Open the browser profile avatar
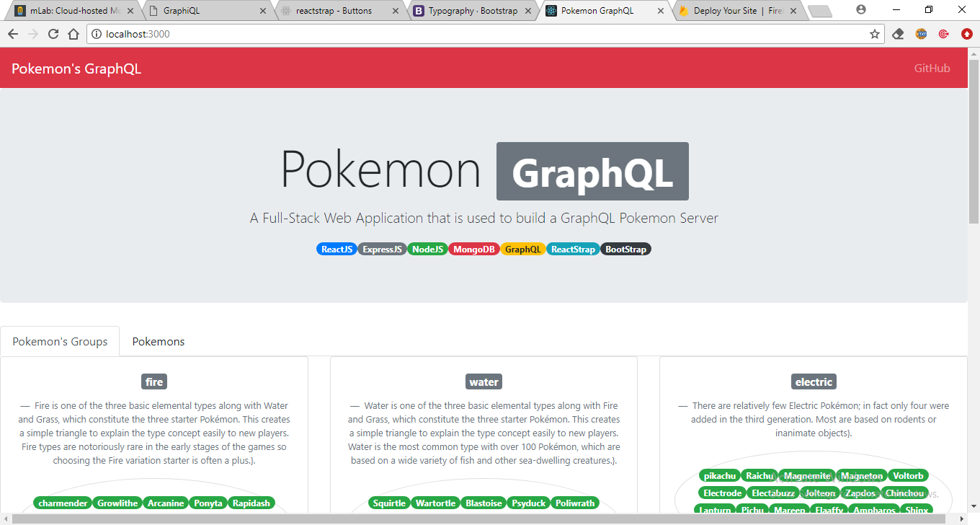980x525 pixels. click(x=862, y=9)
